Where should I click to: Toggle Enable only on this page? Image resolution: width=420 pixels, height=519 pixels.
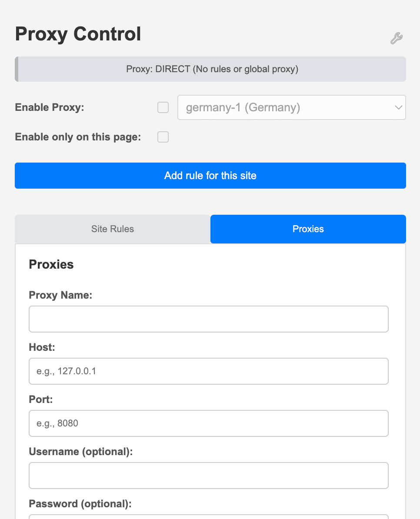(x=163, y=137)
